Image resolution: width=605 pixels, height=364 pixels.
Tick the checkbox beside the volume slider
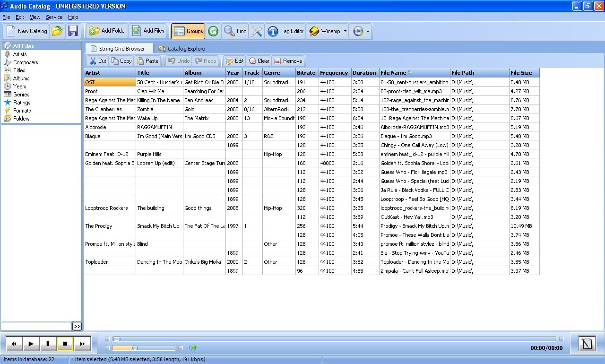(x=107, y=347)
